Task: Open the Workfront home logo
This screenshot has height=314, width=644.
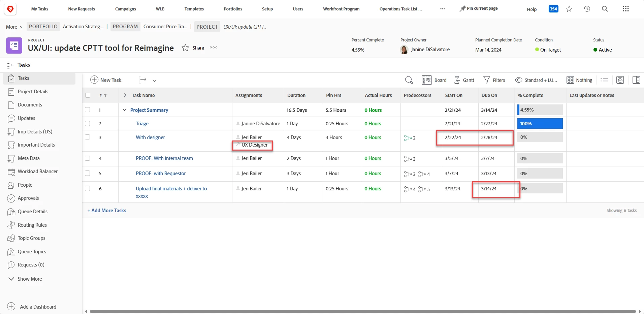Action: pyautogui.click(x=10, y=9)
